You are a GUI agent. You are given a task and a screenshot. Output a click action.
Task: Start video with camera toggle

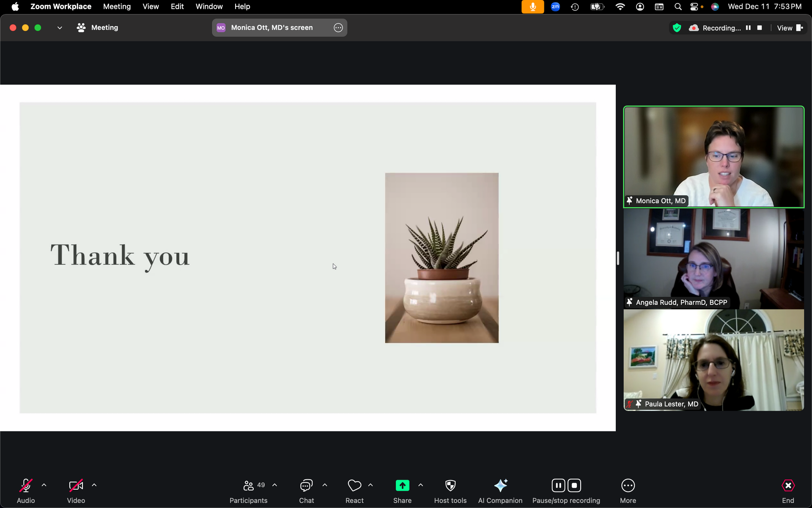click(76, 486)
